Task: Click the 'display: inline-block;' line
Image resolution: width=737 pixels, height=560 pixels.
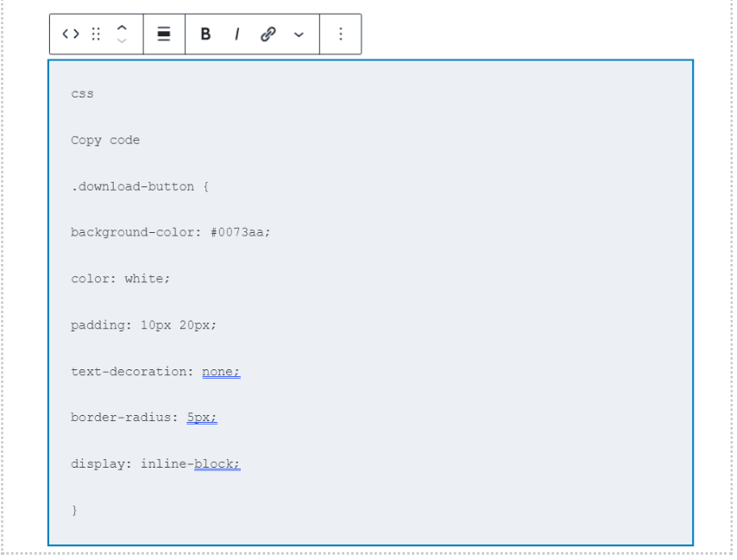Action: (155, 464)
